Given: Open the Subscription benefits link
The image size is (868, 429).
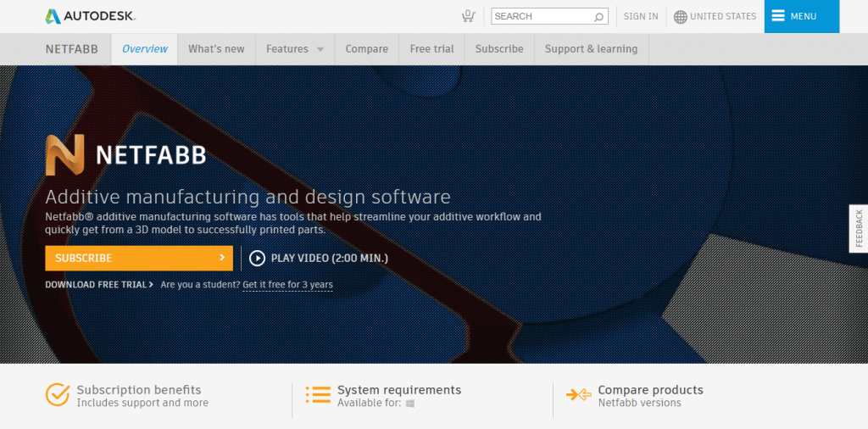Looking at the screenshot, I should click(139, 390).
